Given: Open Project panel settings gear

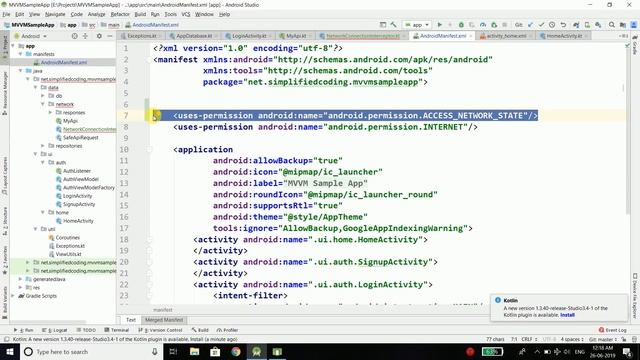Looking at the screenshot, I should [x=99, y=36].
